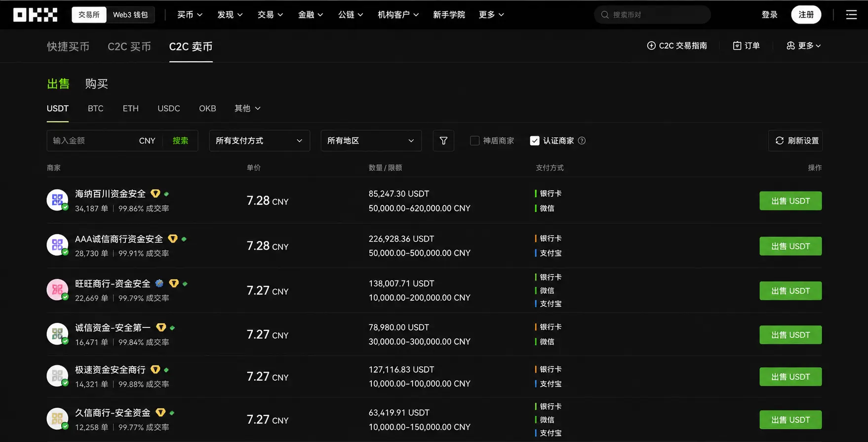
Task: Uncheck the 认证商家 checkbox
Action: (x=535, y=141)
